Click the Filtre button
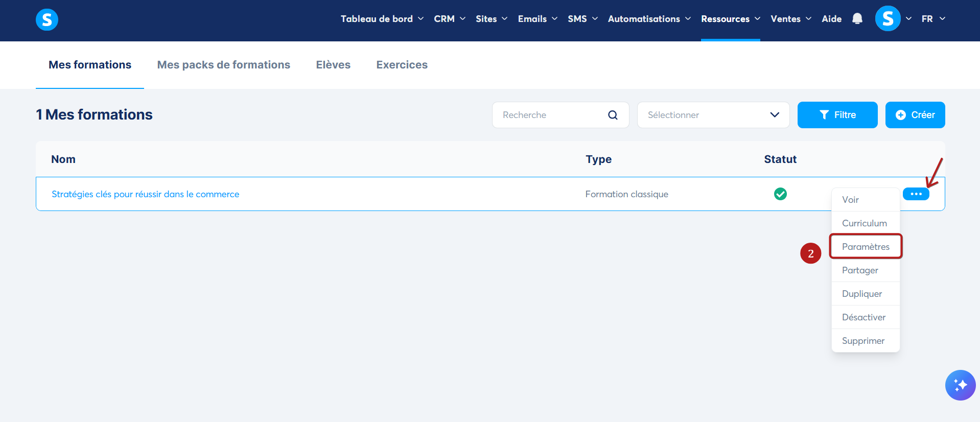The width and height of the screenshot is (980, 422). tap(837, 115)
